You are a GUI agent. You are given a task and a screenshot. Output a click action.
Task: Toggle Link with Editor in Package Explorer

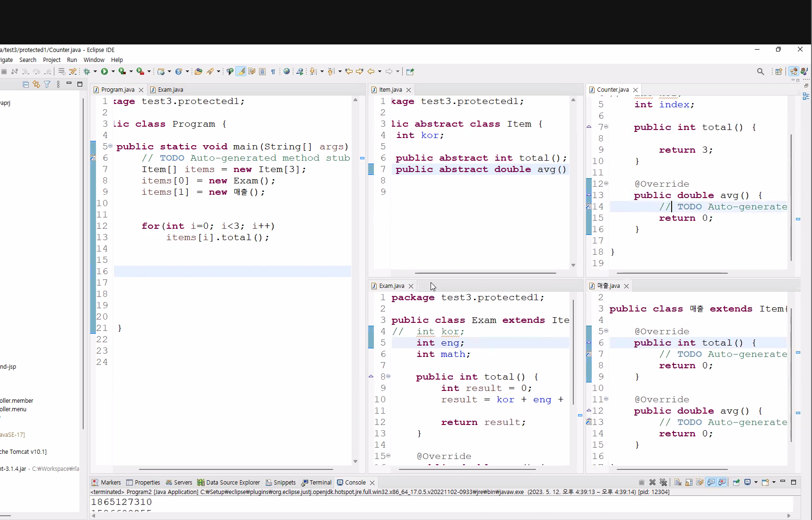pos(36,84)
